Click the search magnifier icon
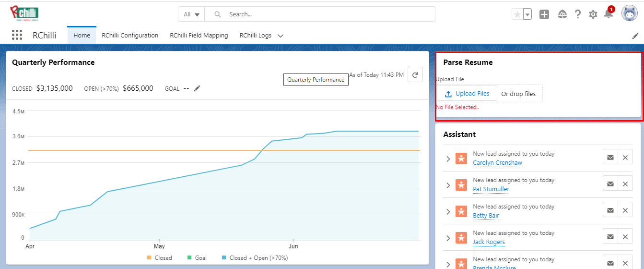The width and height of the screenshot is (644, 269). coord(218,14)
